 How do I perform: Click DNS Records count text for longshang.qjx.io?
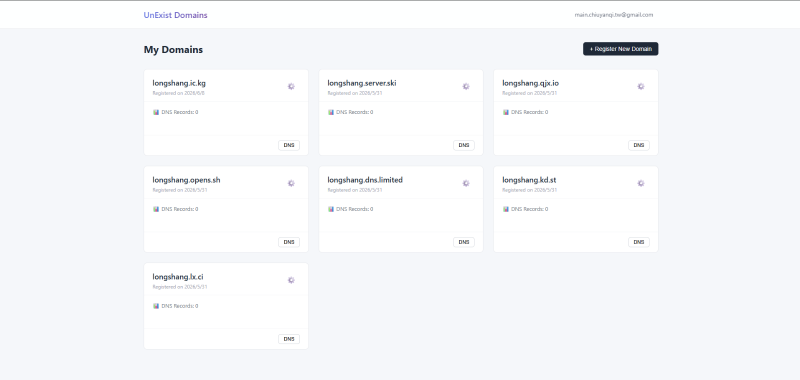[530, 112]
